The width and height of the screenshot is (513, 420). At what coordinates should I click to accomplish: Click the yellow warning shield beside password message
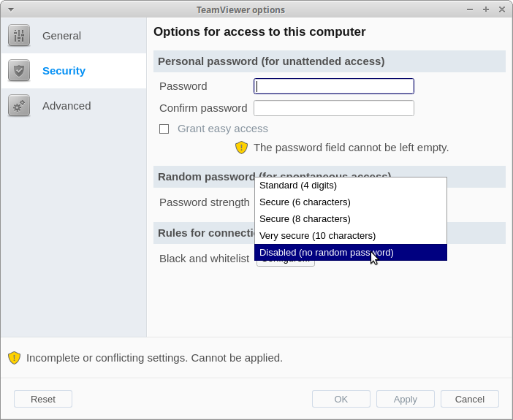tap(241, 148)
